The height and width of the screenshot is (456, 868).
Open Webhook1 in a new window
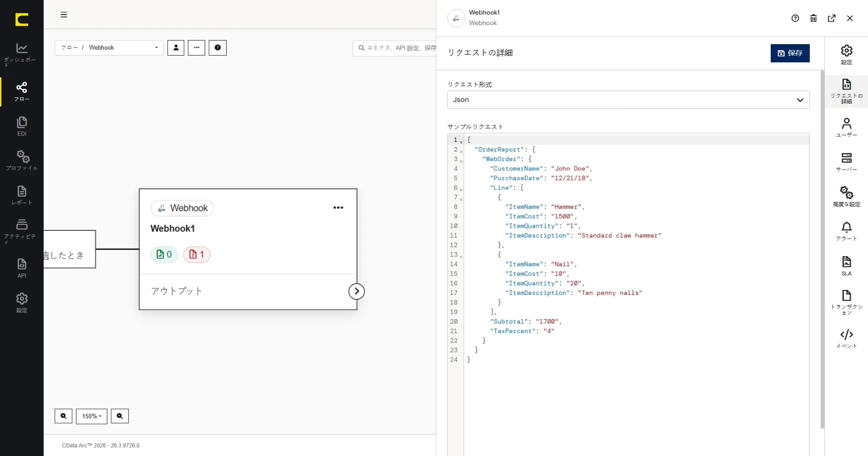831,18
